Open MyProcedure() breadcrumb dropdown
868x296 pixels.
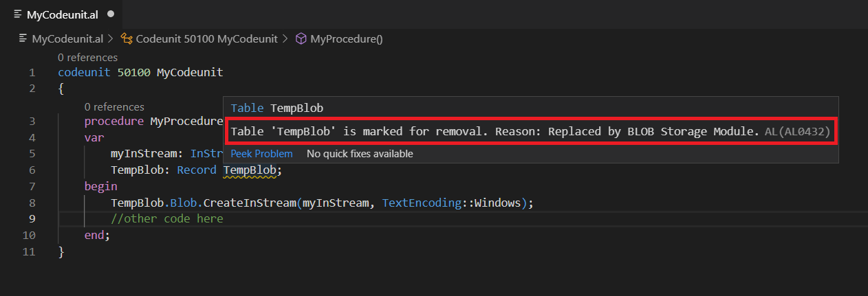pos(347,39)
